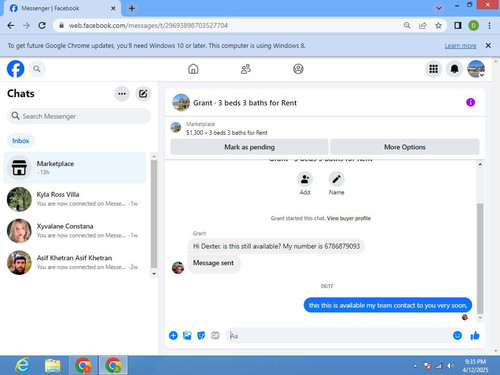
Task: Open the Chrome three-dot menu
Action: 489,26
